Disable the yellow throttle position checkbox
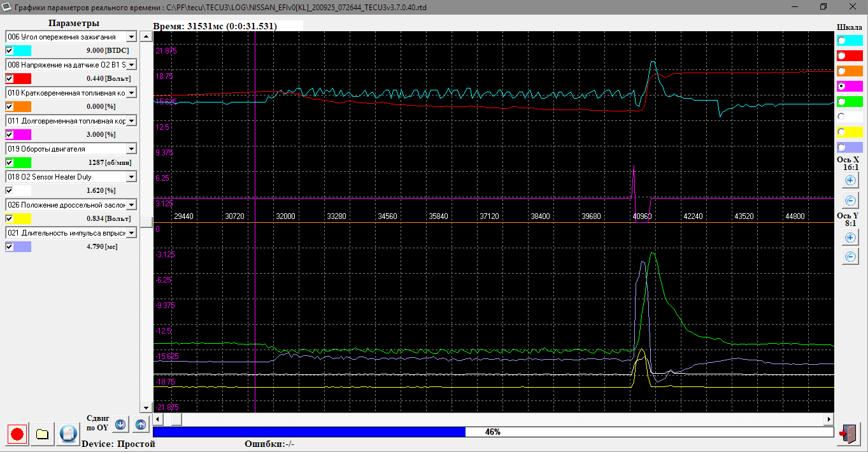Screen dimensions: 868x452 click(10, 218)
